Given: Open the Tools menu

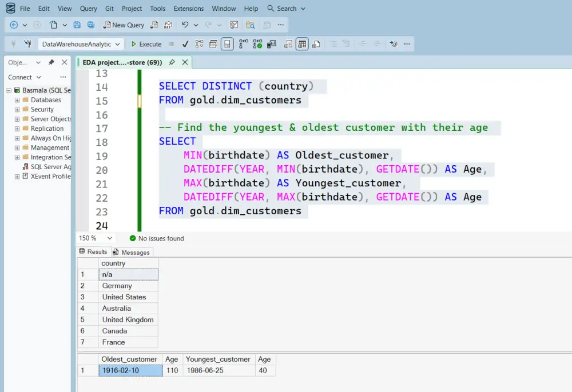Looking at the screenshot, I should 158,9.
